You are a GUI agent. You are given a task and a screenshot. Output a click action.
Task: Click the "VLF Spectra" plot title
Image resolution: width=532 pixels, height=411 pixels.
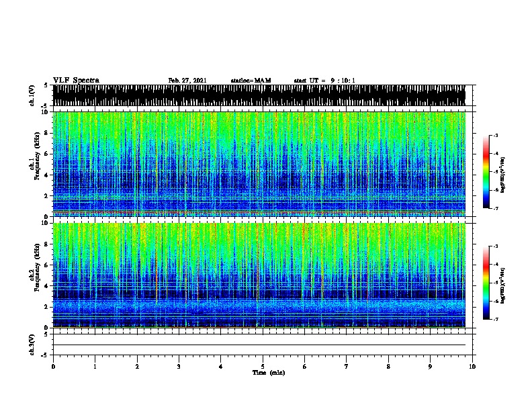point(76,81)
